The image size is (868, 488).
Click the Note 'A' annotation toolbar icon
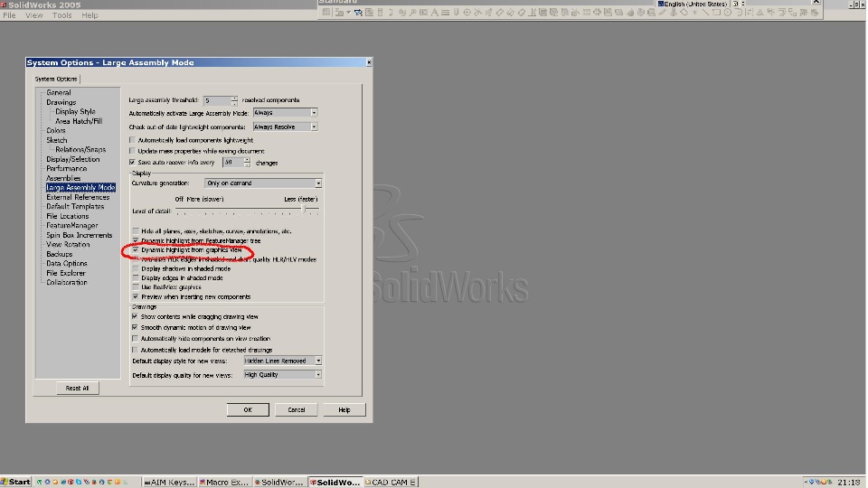pyautogui.click(x=435, y=12)
